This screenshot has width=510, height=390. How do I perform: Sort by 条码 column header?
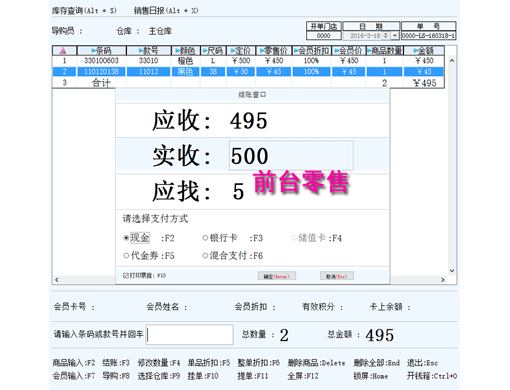coord(102,51)
